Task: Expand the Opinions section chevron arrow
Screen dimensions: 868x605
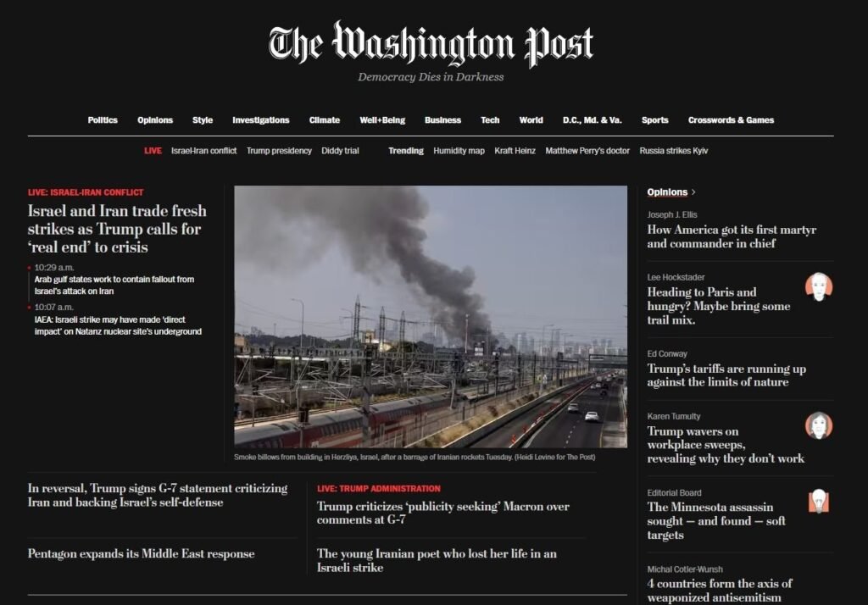Action: point(693,192)
